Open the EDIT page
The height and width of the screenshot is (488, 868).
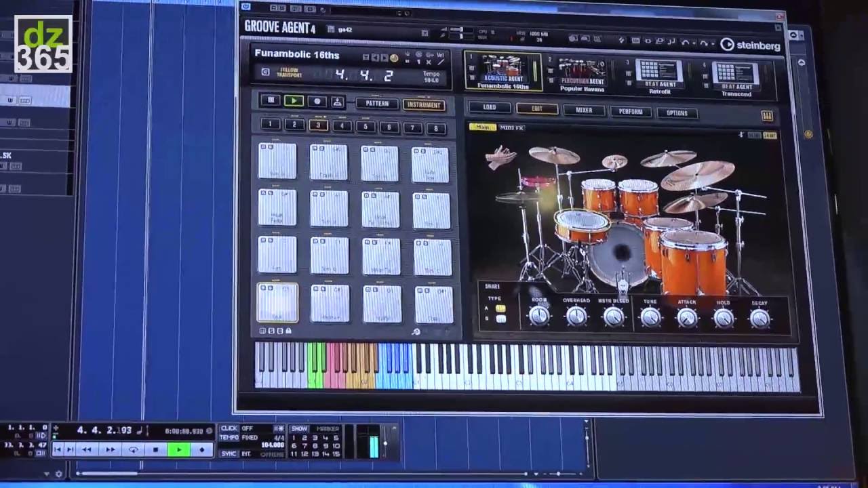(x=537, y=108)
